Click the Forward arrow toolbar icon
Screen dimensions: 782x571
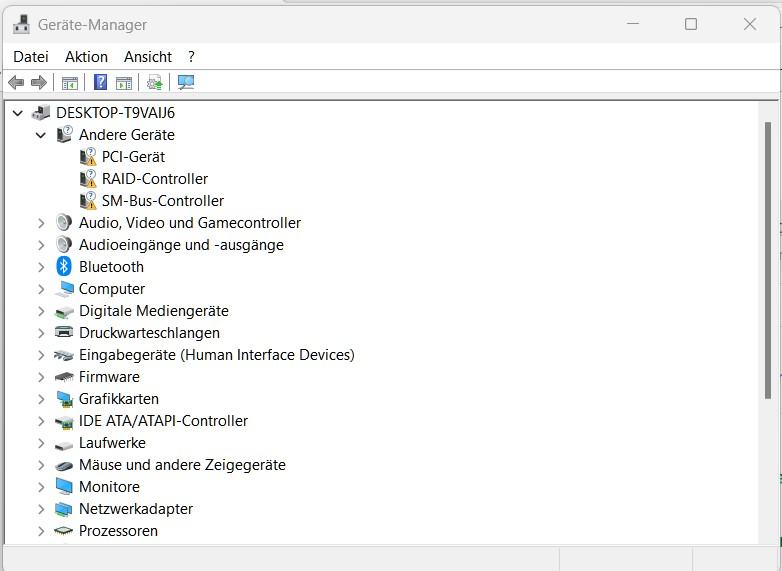coord(39,82)
